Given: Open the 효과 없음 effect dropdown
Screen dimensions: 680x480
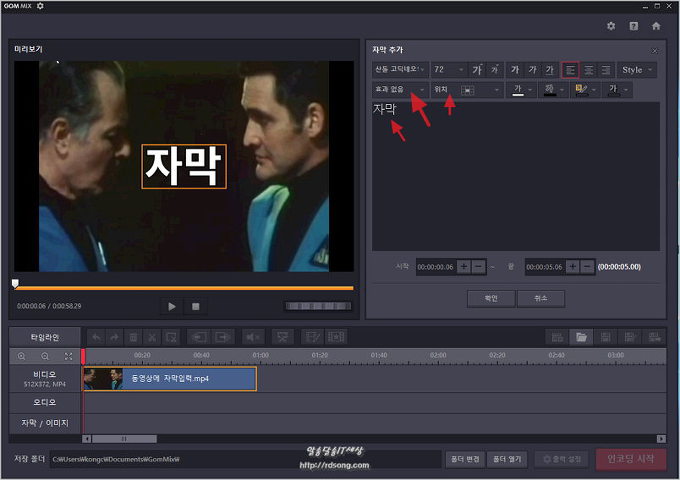Looking at the screenshot, I should tap(399, 90).
